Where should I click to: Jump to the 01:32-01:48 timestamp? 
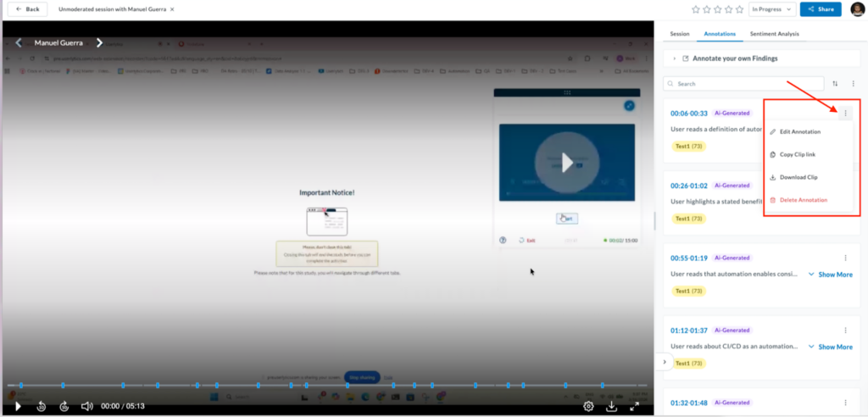(688, 403)
